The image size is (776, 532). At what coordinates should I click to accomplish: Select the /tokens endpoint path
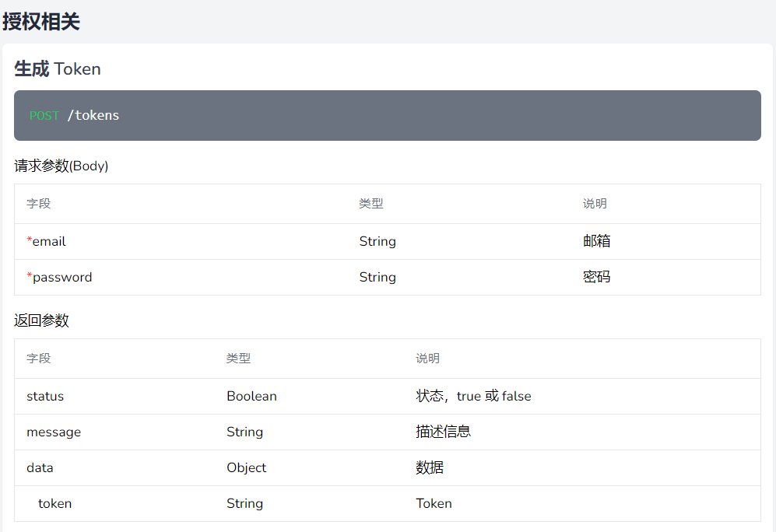(x=93, y=116)
